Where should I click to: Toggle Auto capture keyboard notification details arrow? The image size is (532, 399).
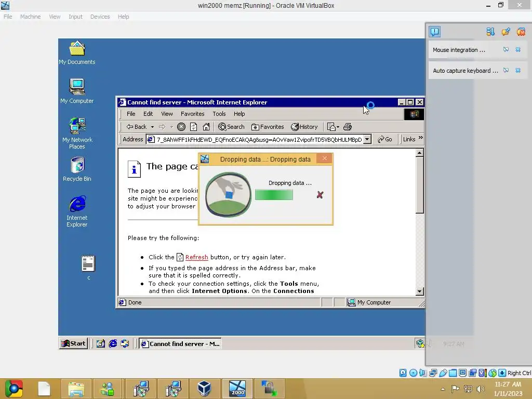click(x=506, y=70)
